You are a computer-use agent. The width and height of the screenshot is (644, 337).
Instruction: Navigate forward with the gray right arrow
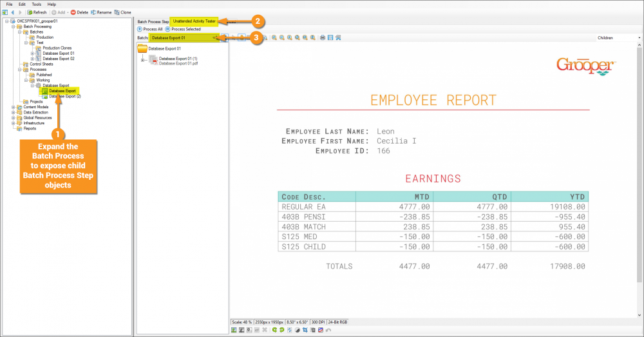[x=20, y=12]
